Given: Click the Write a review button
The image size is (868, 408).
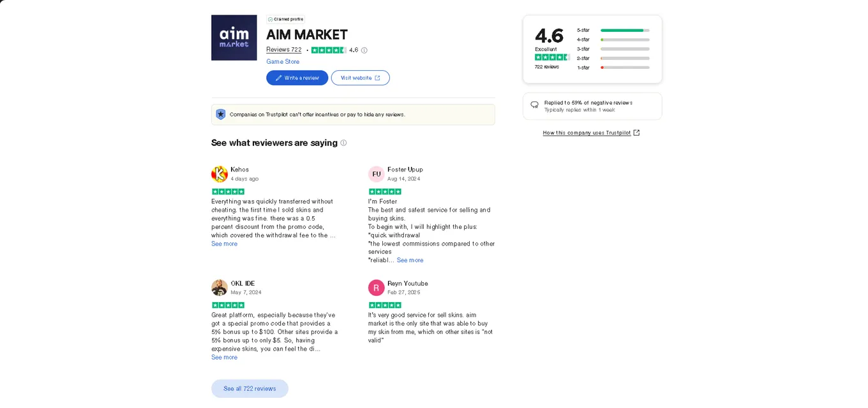Looking at the screenshot, I should click(297, 78).
